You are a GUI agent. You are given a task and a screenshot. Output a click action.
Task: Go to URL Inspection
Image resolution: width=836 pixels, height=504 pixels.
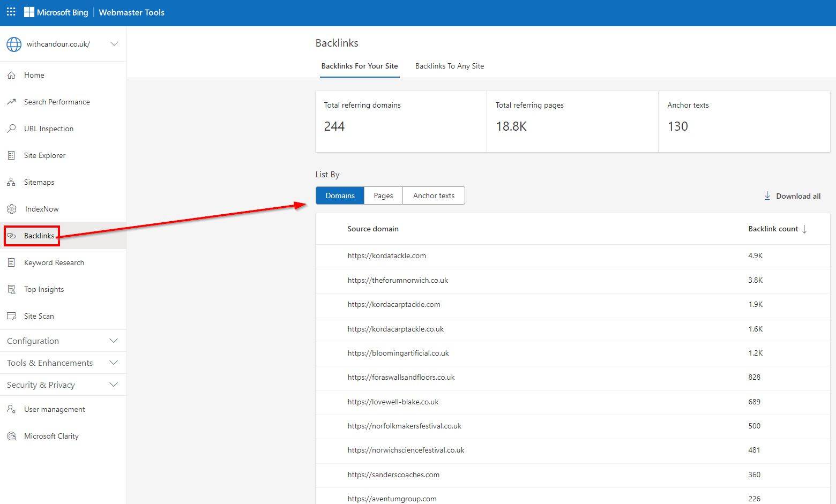tap(63, 129)
